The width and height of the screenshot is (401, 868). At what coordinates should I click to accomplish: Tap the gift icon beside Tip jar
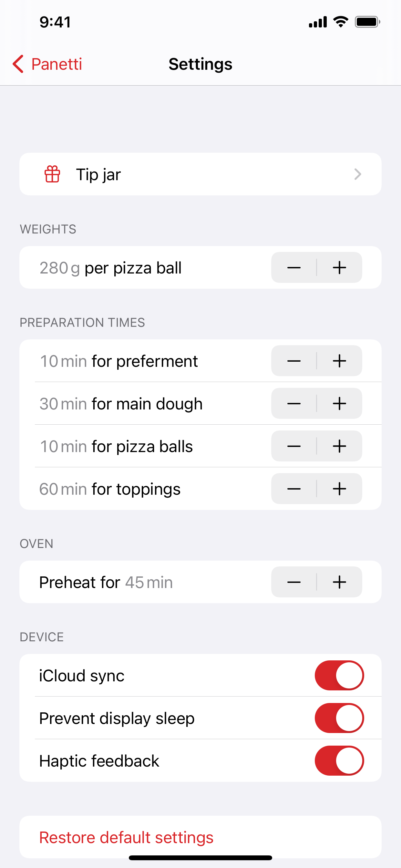click(x=52, y=174)
